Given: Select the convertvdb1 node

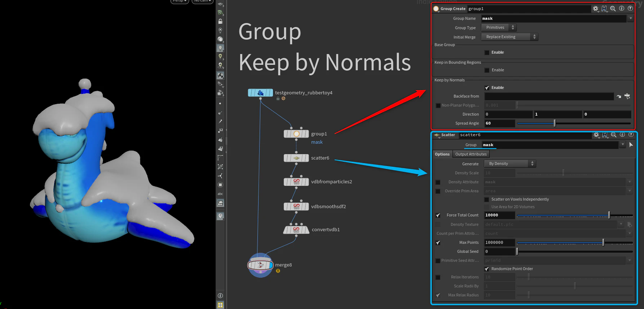Looking at the screenshot, I should [296, 230].
